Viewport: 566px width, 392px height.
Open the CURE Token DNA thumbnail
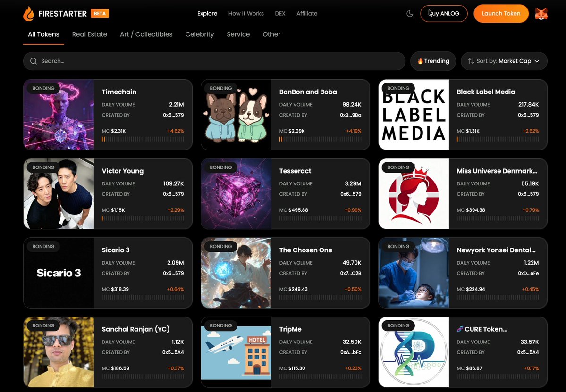pyautogui.click(x=414, y=352)
